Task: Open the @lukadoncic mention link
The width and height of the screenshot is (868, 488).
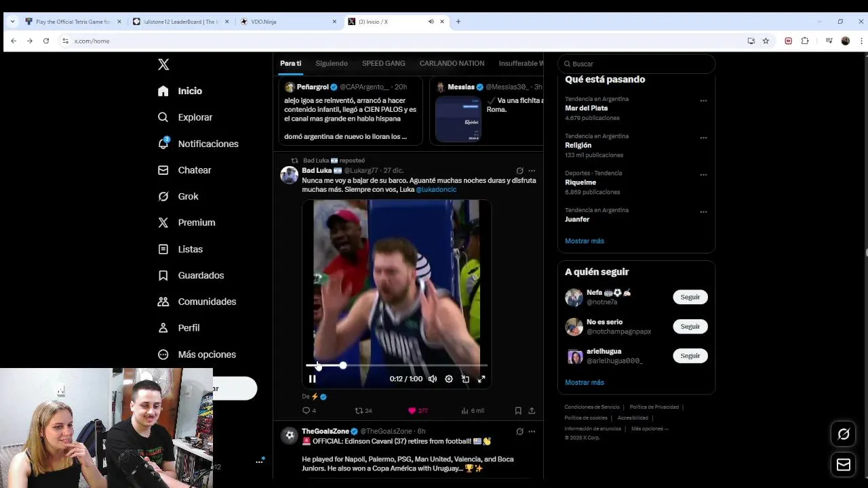Action: (436, 190)
